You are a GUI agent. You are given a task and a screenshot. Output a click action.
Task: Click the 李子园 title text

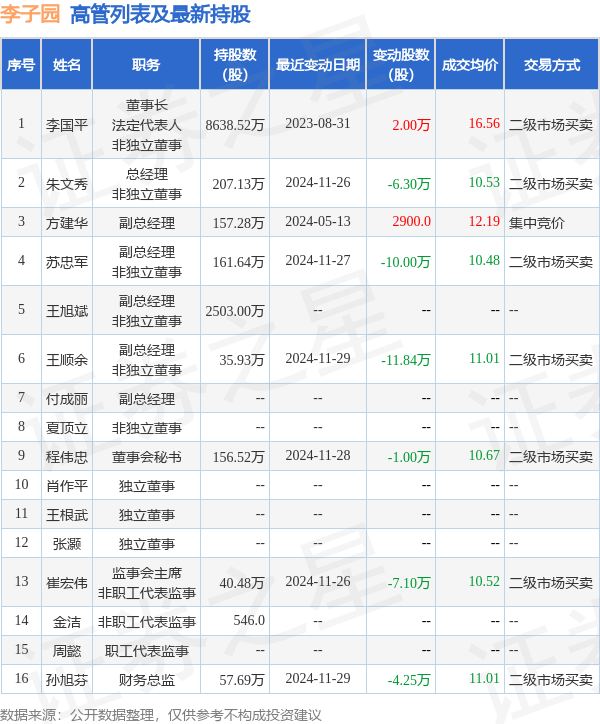(x=30, y=14)
